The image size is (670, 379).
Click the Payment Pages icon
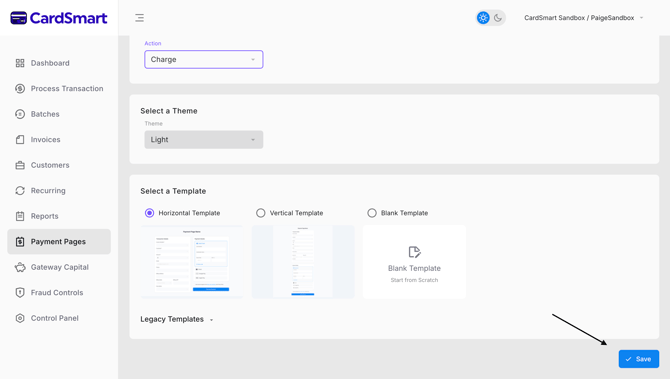[x=20, y=242]
